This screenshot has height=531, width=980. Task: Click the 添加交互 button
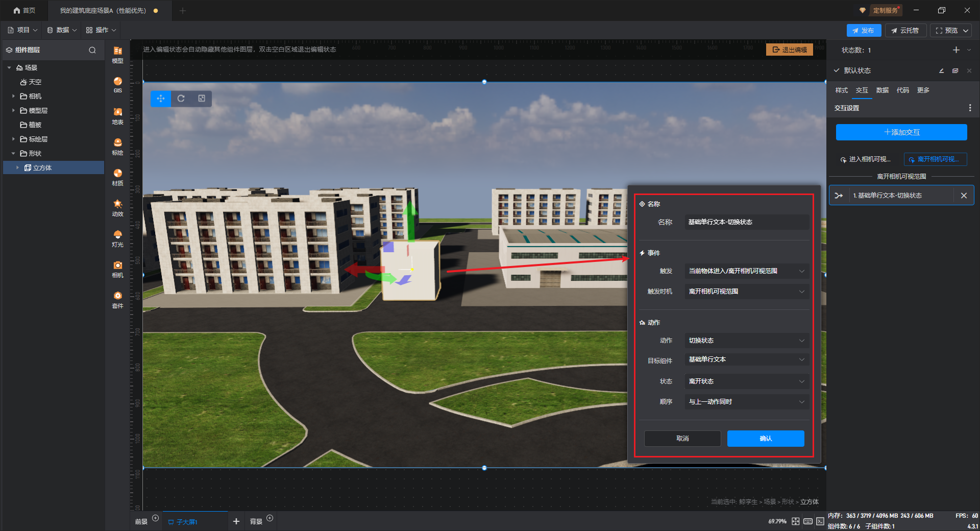point(901,132)
